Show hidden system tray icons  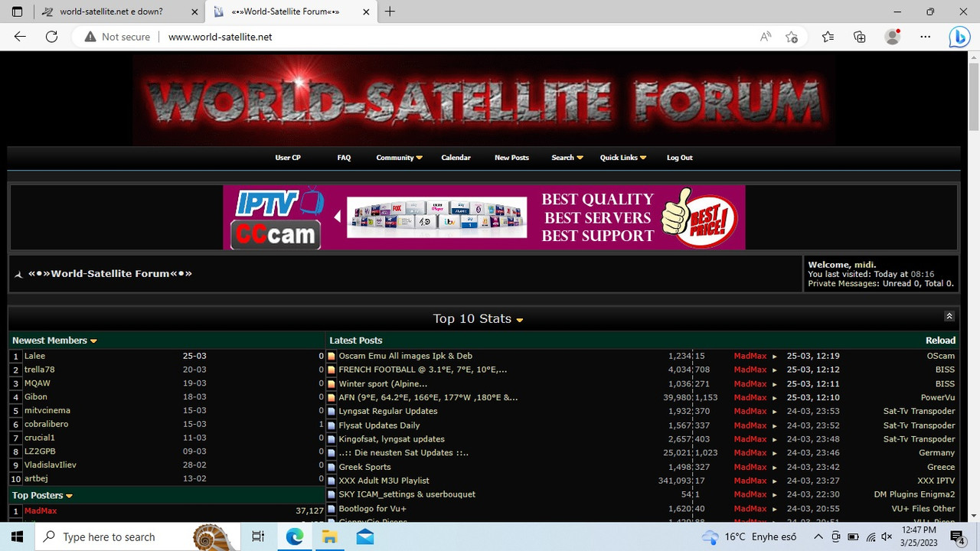[x=819, y=537]
